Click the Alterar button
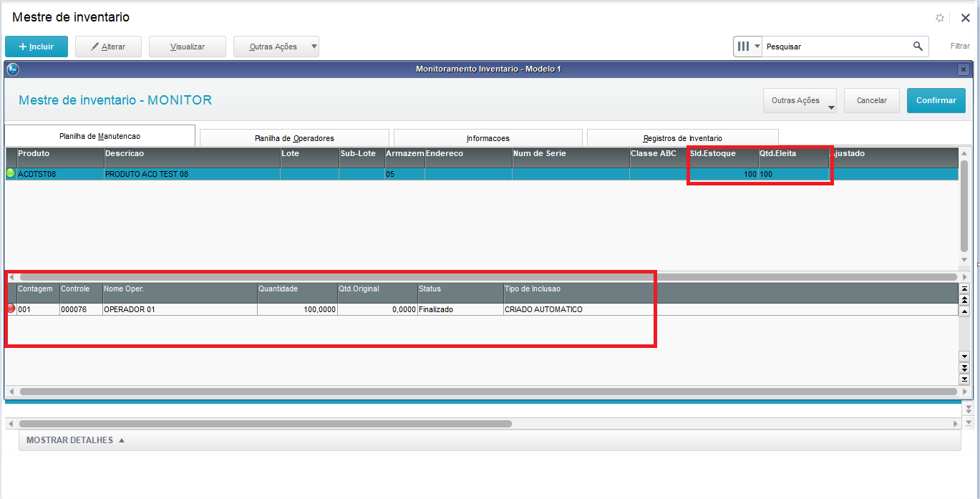This screenshot has width=980, height=499. click(x=108, y=47)
